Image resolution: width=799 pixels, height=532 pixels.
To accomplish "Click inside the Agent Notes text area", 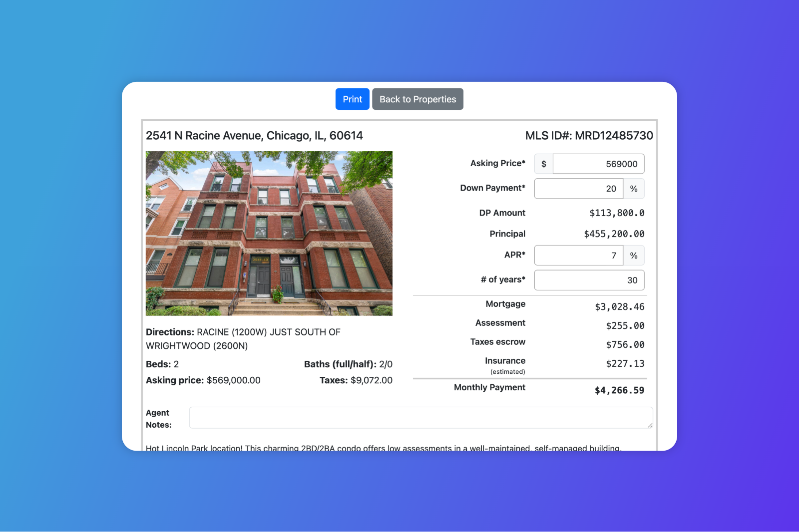I will pos(419,418).
